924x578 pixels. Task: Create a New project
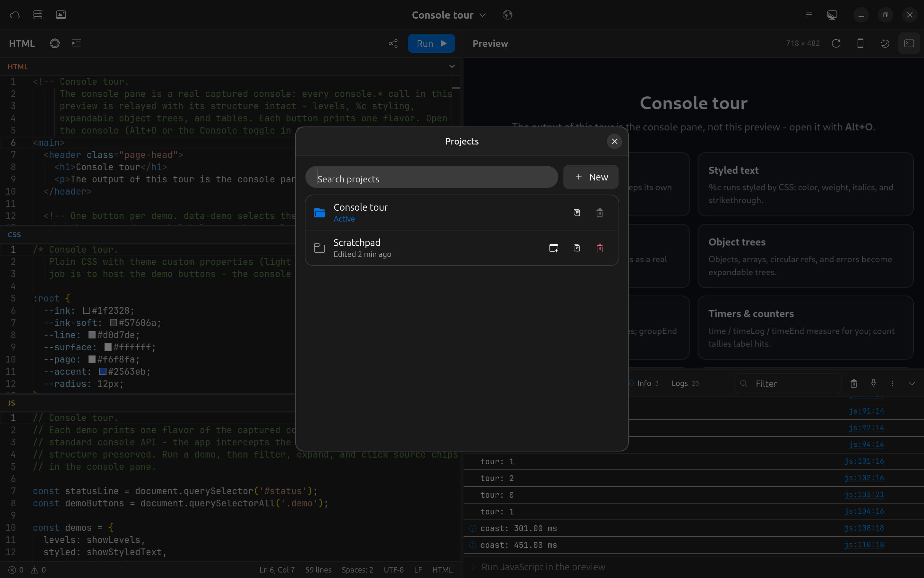(x=591, y=177)
